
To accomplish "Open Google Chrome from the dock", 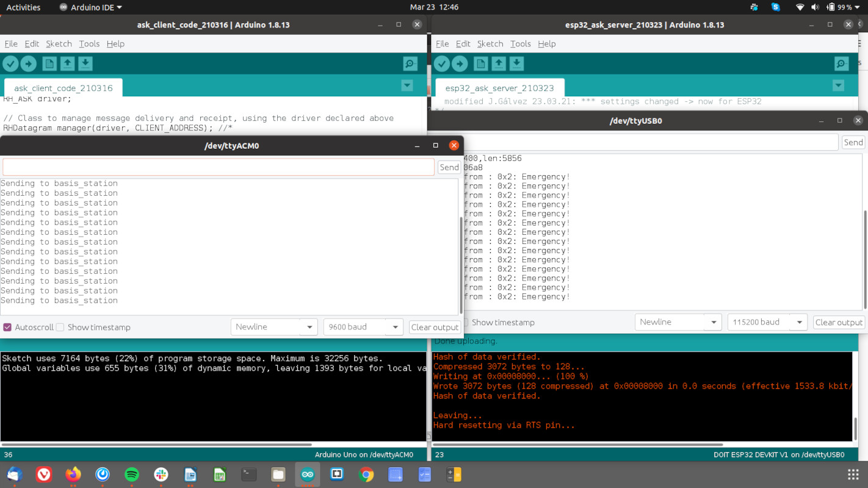I will pyautogui.click(x=366, y=474).
